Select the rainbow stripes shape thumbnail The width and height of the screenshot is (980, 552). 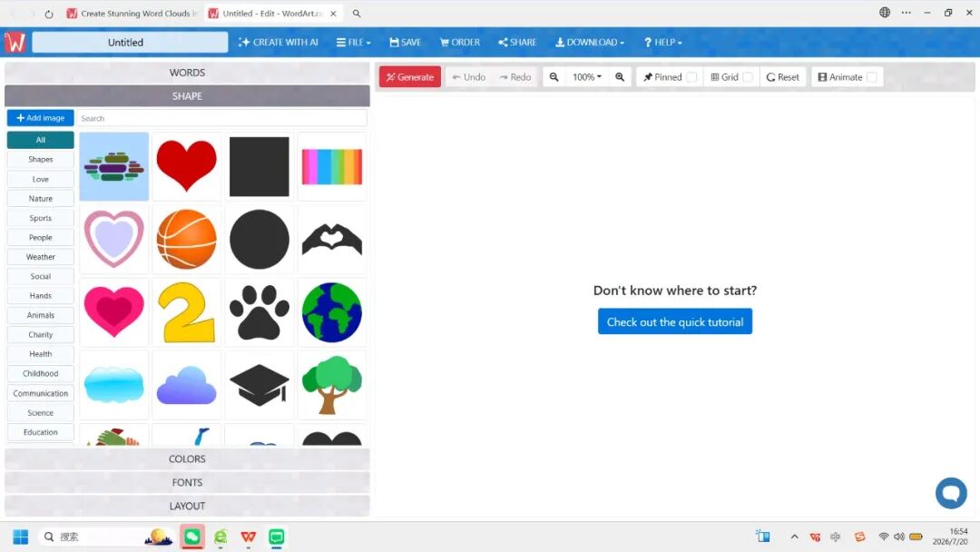click(332, 166)
